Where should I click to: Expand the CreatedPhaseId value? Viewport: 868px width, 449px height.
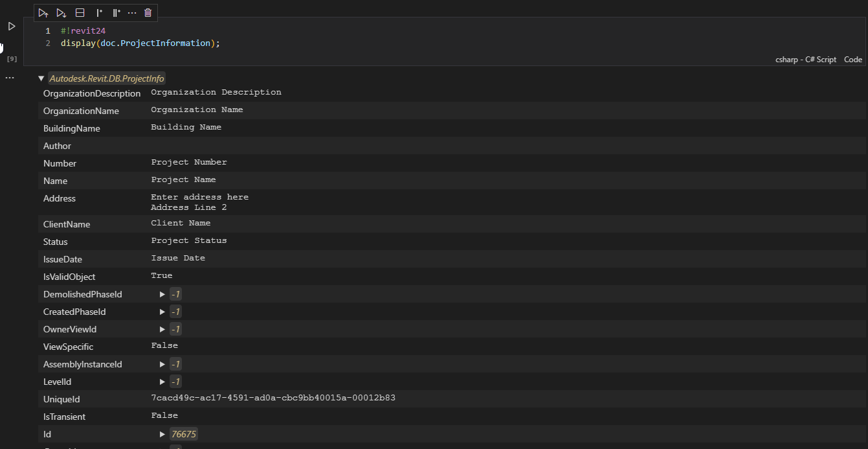pos(162,312)
